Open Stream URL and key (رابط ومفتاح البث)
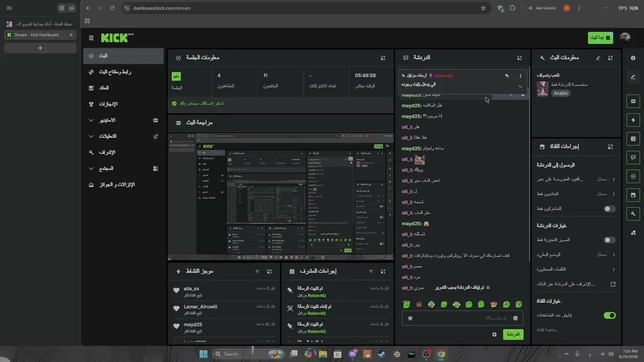The width and height of the screenshot is (644, 362). (123, 72)
